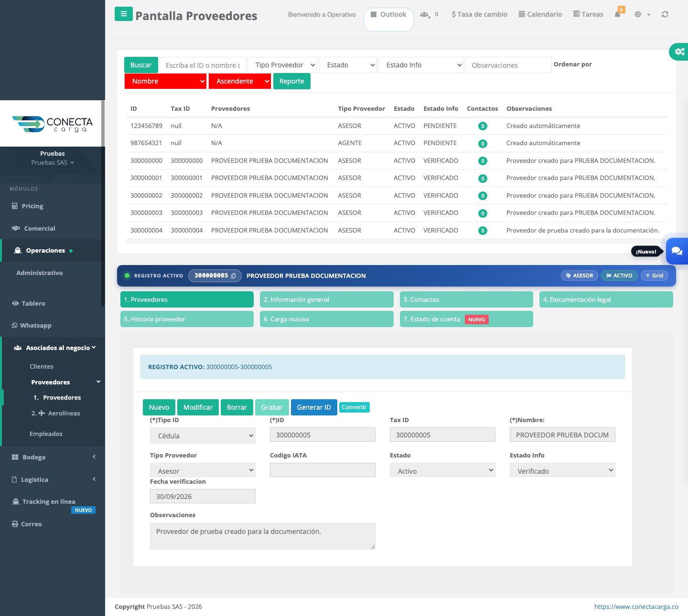This screenshot has height=616, width=688.
Task: Open the globe language icon
Action: coord(638,14)
